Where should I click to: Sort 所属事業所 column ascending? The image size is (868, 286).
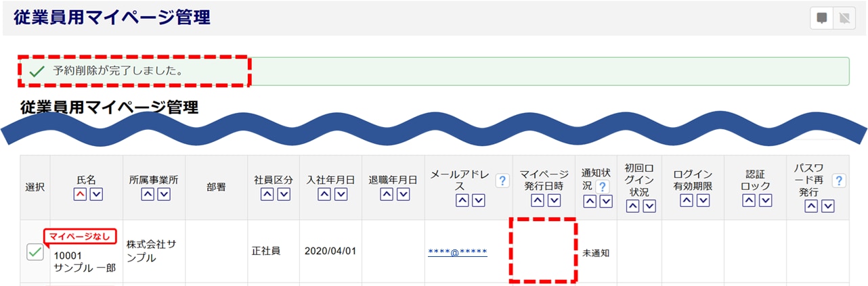(x=147, y=195)
